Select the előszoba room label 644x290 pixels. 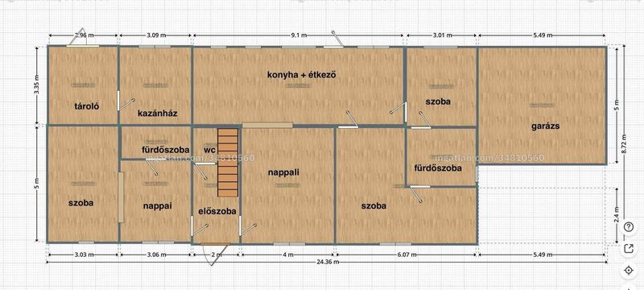[217, 212]
